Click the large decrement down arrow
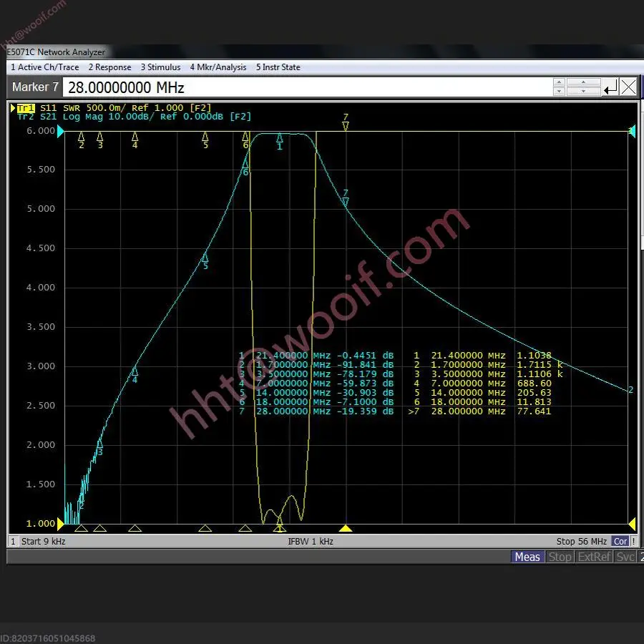The height and width of the screenshot is (644, 644). point(583,91)
